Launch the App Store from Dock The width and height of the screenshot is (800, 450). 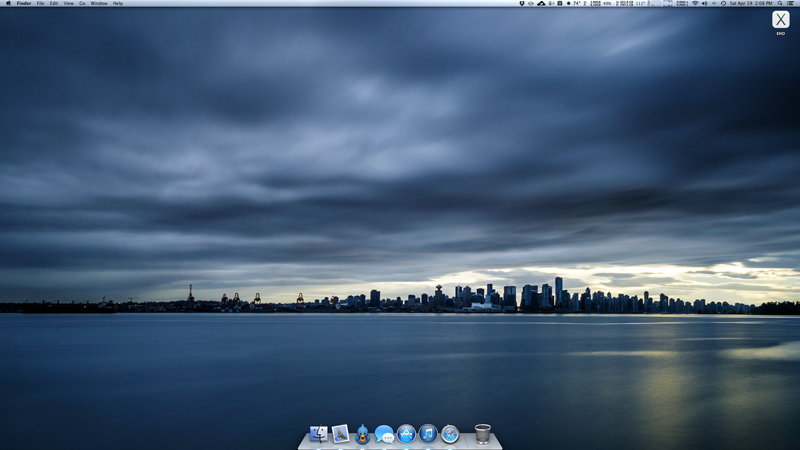406,434
